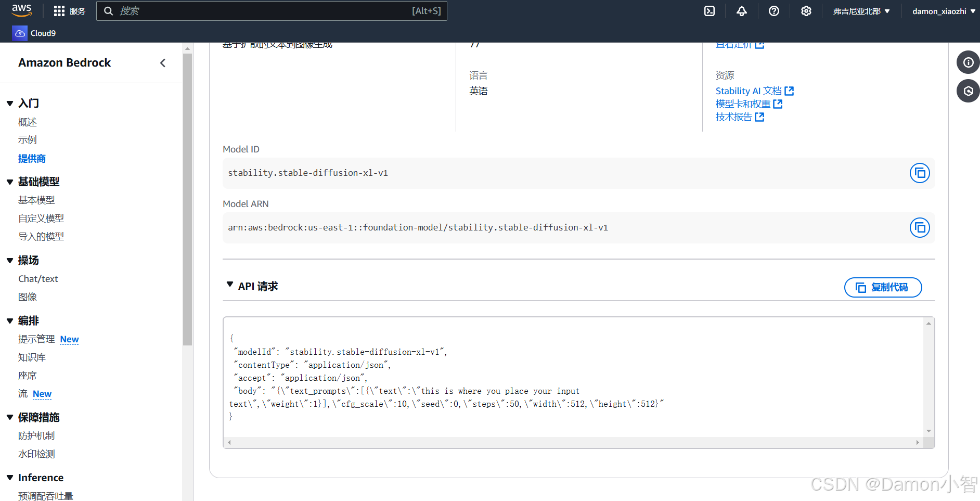Open 座席 in sidebar

28,376
